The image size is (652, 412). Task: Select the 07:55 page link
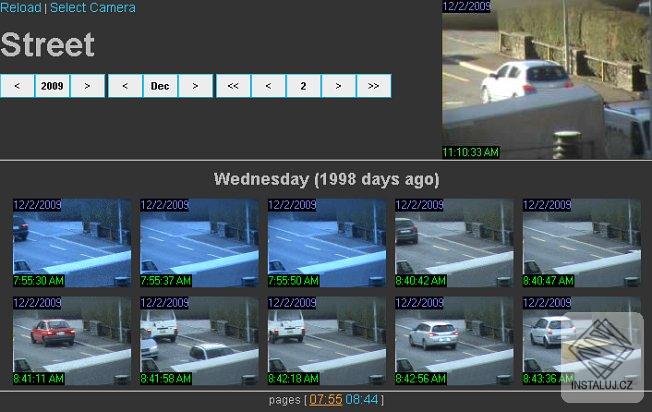point(326,400)
